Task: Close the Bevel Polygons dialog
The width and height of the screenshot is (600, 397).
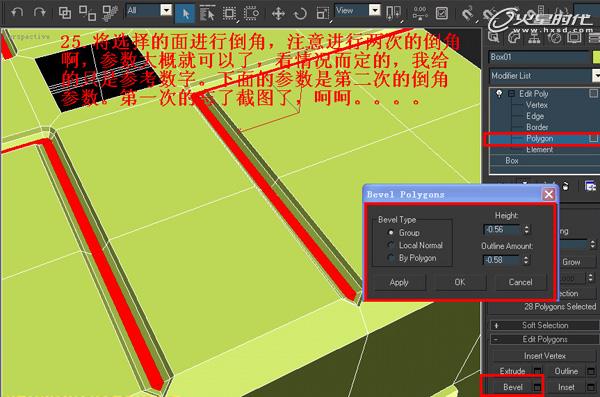Action: pos(548,194)
